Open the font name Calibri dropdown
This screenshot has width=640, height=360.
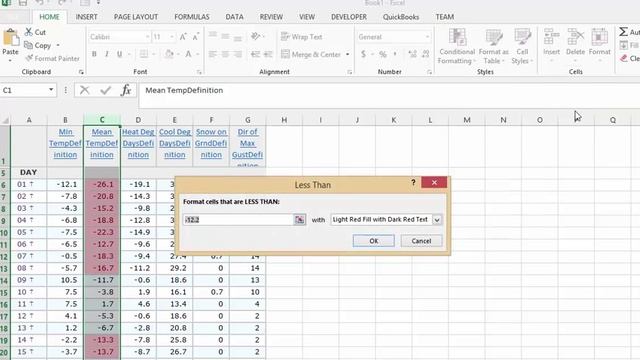click(147, 37)
